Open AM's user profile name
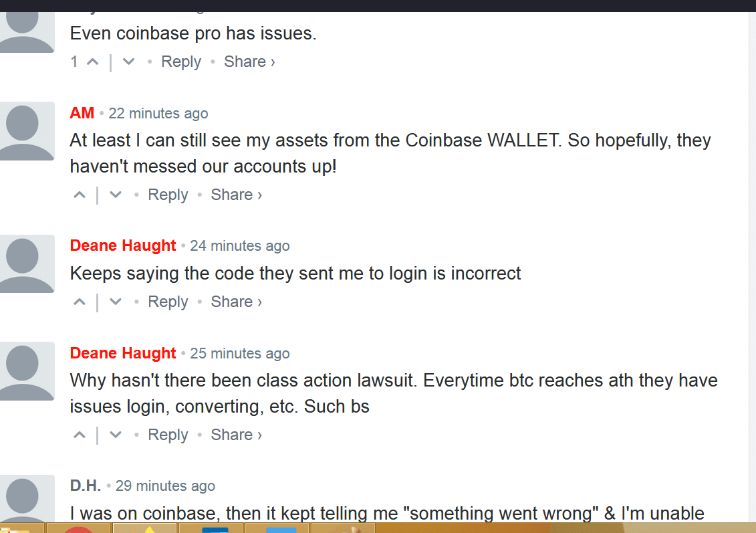This screenshot has height=533, width=756. (82, 113)
